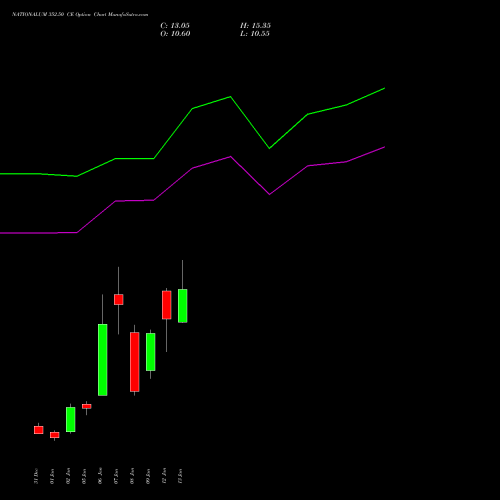Select the 06 Jan date label
The height and width of the screenshot is (500, 500).
pos(100,476)
